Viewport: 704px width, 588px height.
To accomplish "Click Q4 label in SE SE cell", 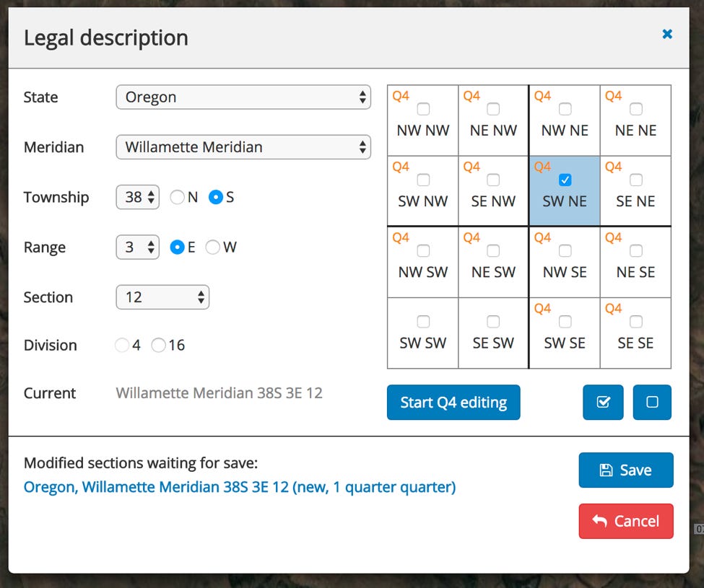I will tap(613, 309).
